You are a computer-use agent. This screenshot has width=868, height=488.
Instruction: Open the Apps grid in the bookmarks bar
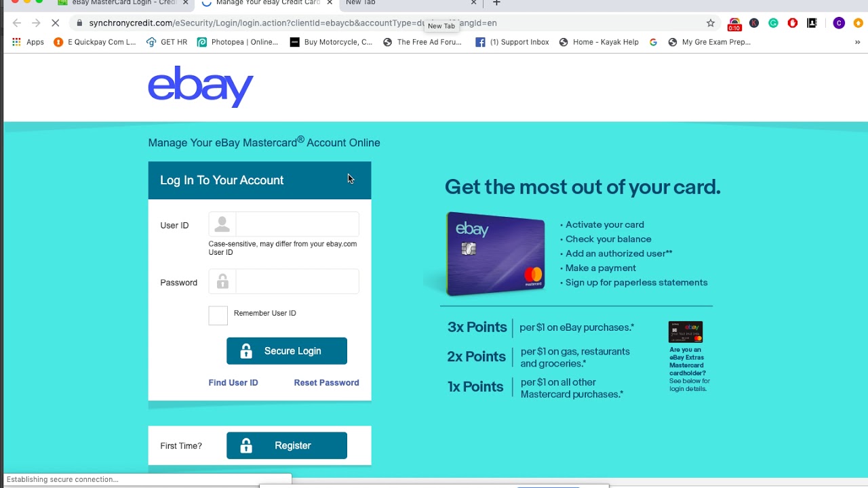click(x=28, y=42)
